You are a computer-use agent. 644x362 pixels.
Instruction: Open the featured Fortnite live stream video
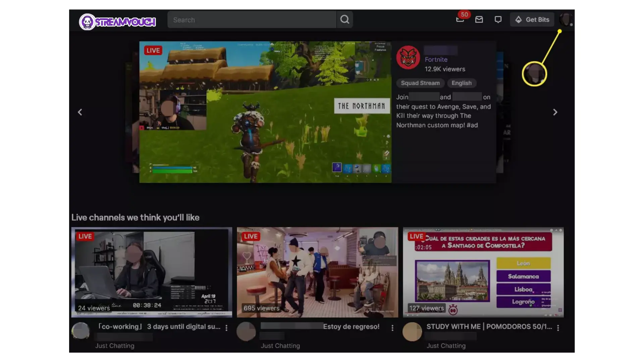pos(265,112)
